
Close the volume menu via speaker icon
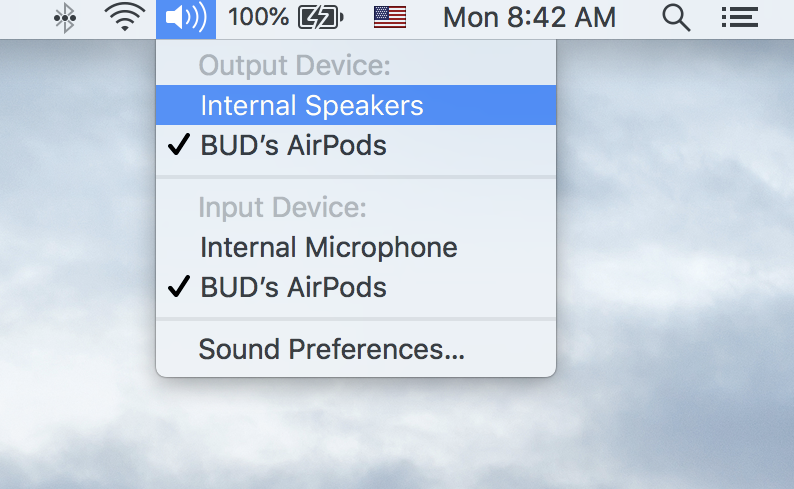point(186,18)
